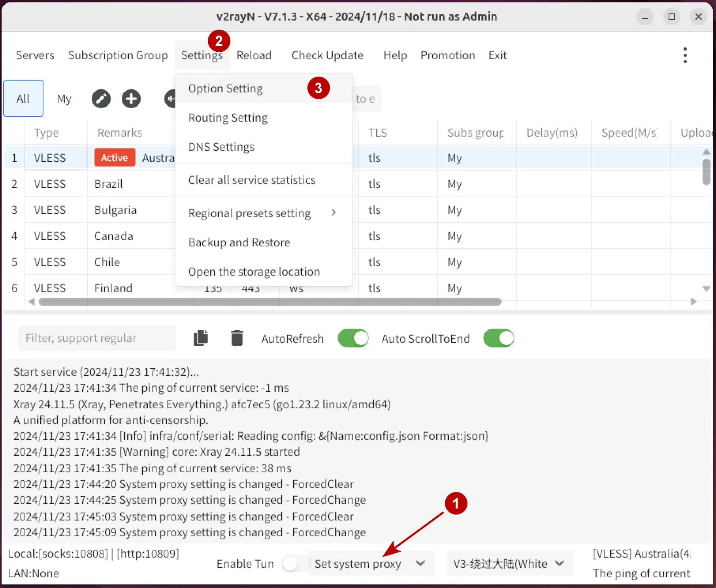Open the Subscription Group menu
The width and height of the screenshot is (716, 588).
(x=118, y=55)
